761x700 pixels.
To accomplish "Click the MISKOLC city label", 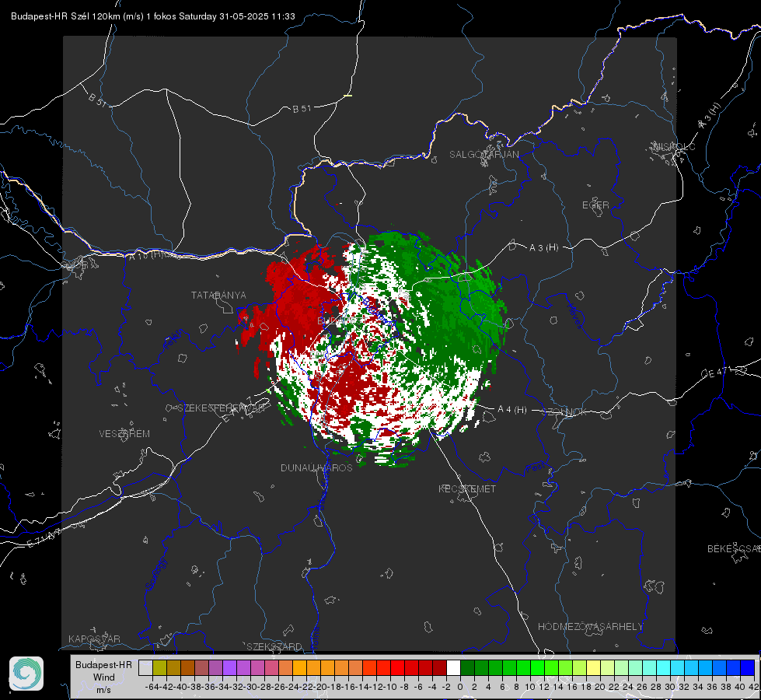I will coord(674,146).
